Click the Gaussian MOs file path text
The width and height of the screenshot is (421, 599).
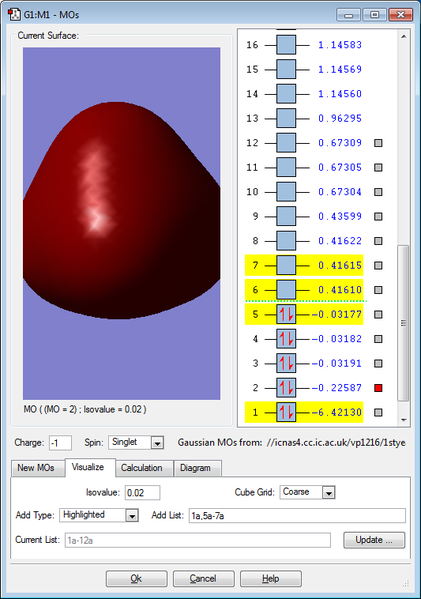click(x=336, y=443)
